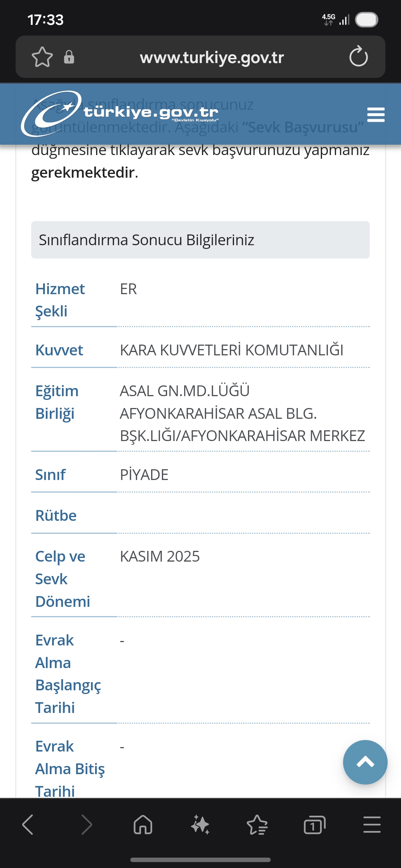The width and height of the screenshot is (401, 868).
Task: Open the bookmarks list icon
Action: (x=257, y=825)
